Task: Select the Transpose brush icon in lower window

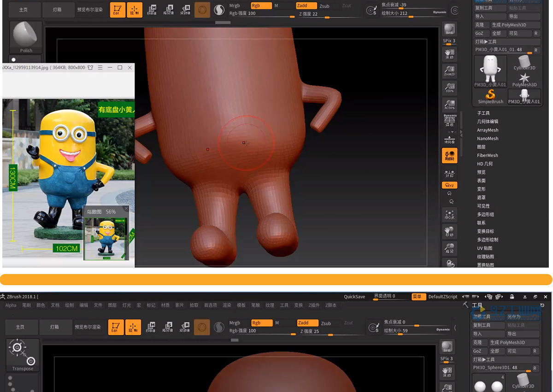Action: click(x=23, y=355)
